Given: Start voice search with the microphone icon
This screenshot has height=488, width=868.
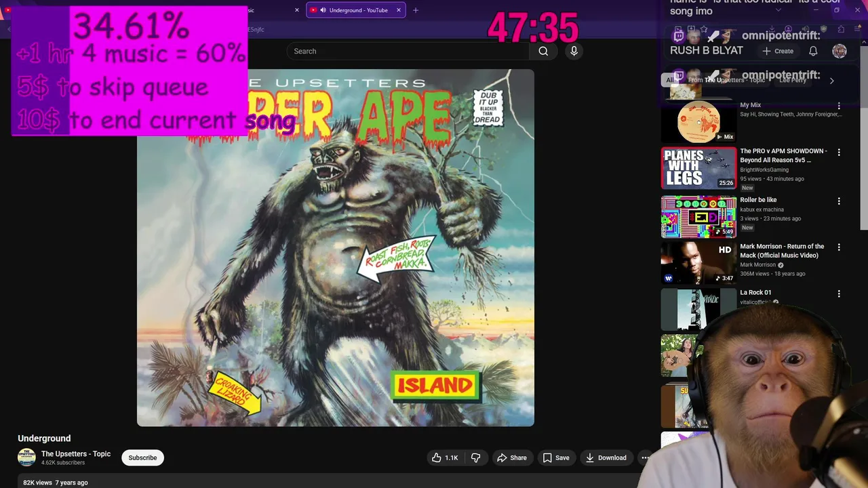Looking at the screenshot, I should (x=574, y=51).
